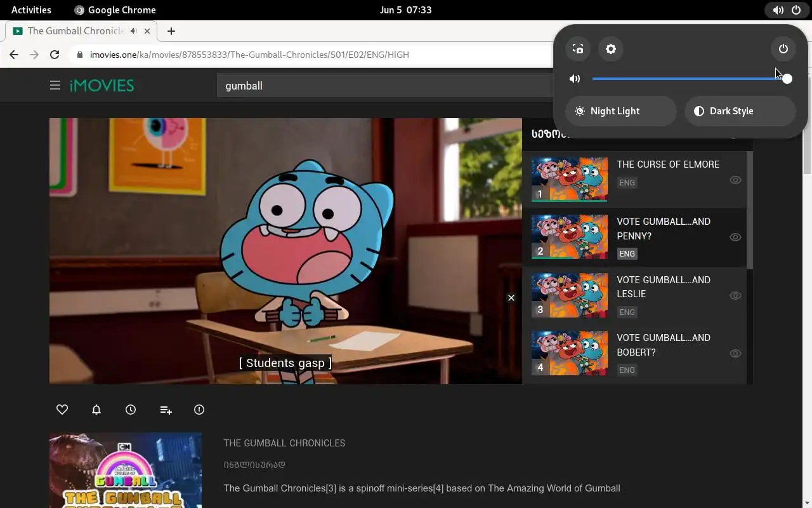
Task: Open a new Chrome tab
Action: click(171, 30)
